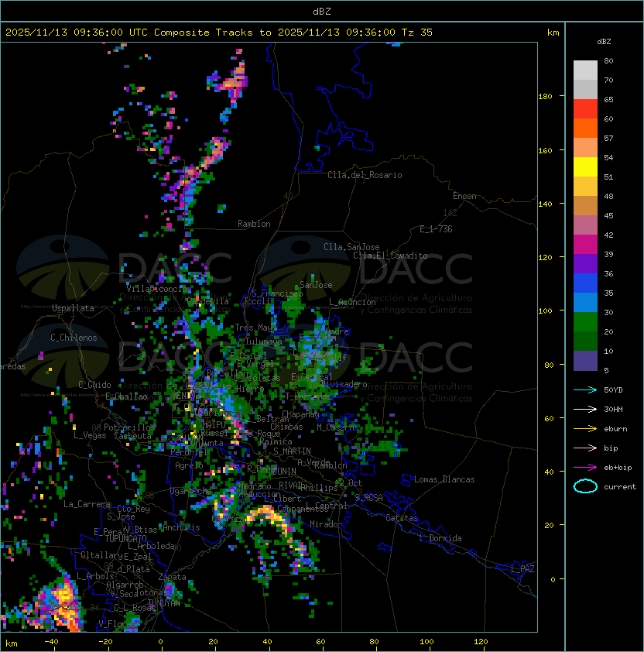Click the white 30HM arrow legend icon
This screenshot has height=652, width=644.
[585, 409]
